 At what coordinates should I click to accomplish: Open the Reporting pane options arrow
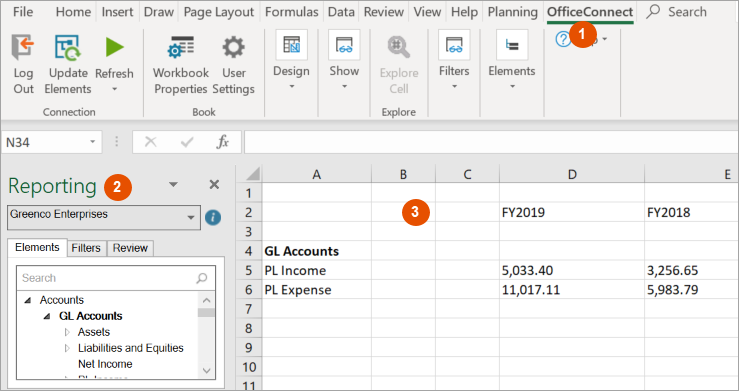[173, 185]
